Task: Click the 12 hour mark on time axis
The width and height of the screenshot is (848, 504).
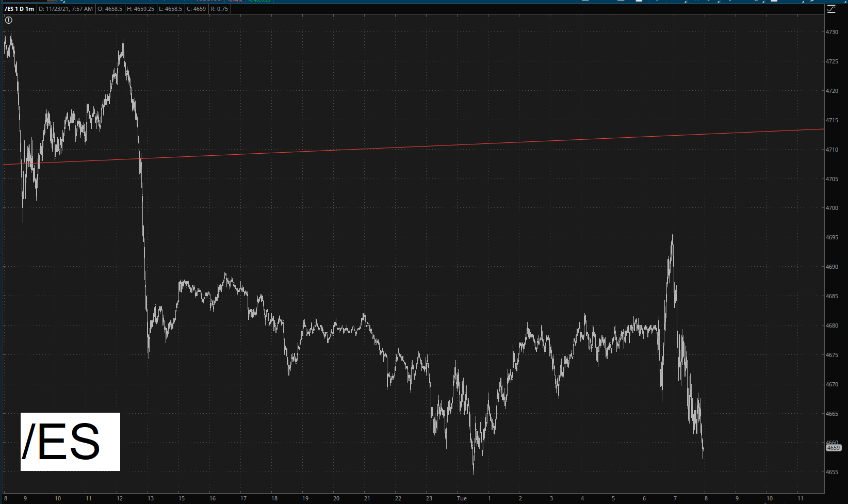Action: point(120,498)
